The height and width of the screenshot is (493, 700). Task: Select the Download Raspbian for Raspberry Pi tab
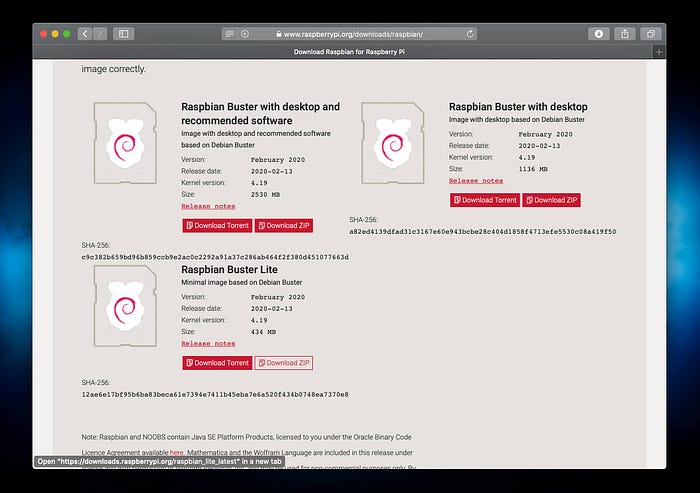click(x=349, y=52)
